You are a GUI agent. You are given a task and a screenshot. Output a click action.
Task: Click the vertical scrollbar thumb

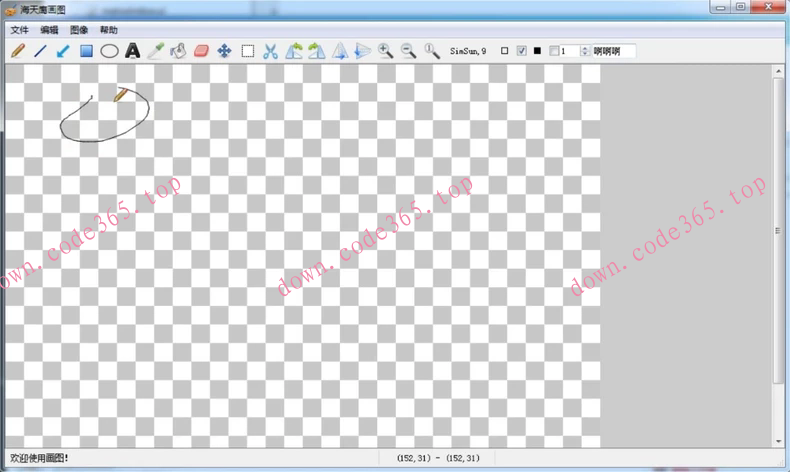pyautogui.click(x=778, y=231)
